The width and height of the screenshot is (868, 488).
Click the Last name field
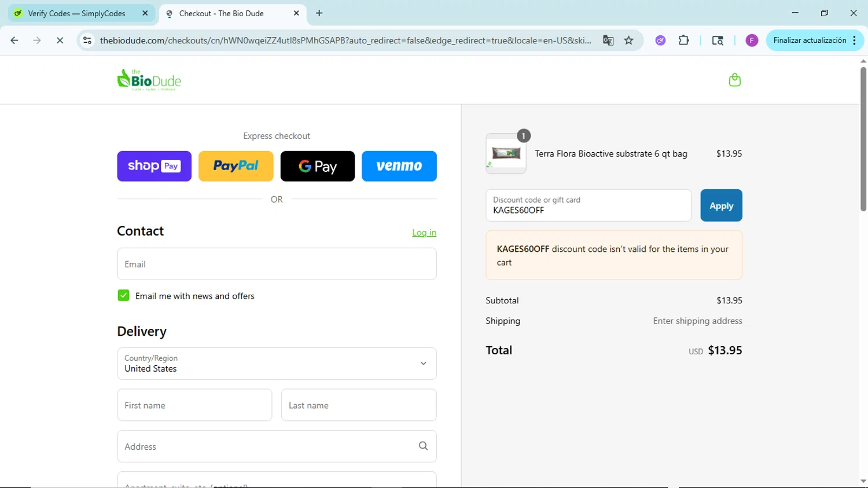pos(359,405)
